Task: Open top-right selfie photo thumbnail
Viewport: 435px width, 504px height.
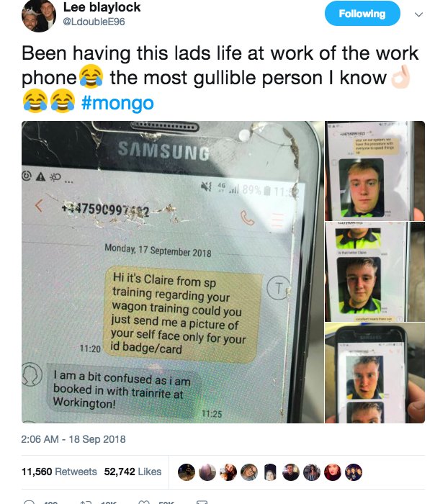Action: (375, 171)
